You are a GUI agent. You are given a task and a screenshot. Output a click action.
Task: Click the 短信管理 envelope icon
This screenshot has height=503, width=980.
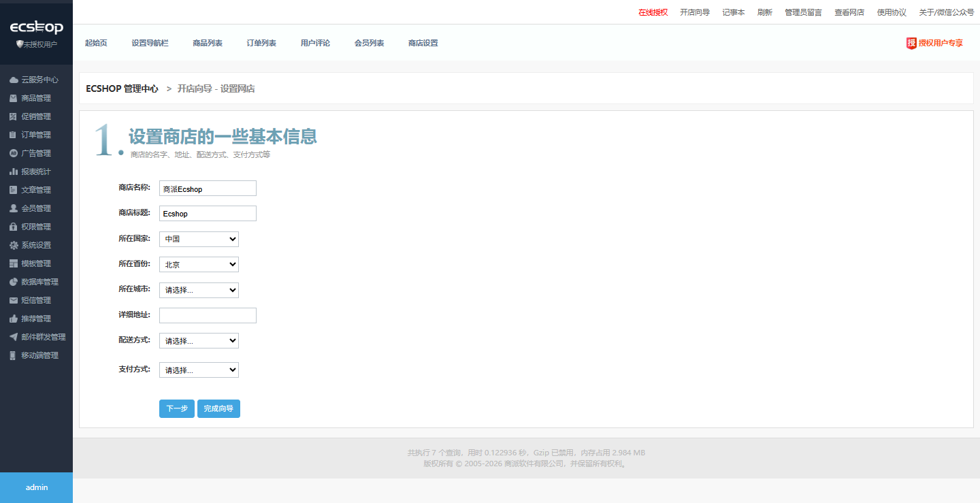(x=14, y=300)
